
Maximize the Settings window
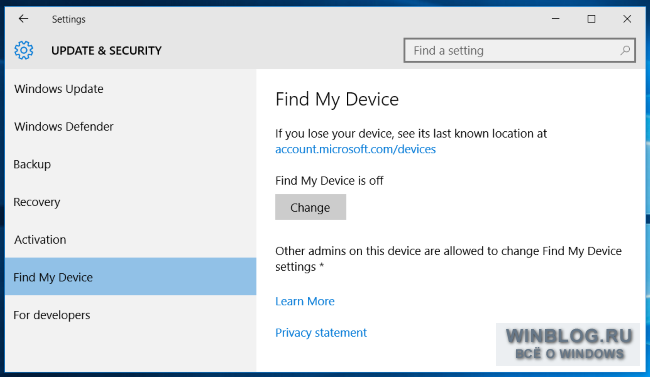591,19
